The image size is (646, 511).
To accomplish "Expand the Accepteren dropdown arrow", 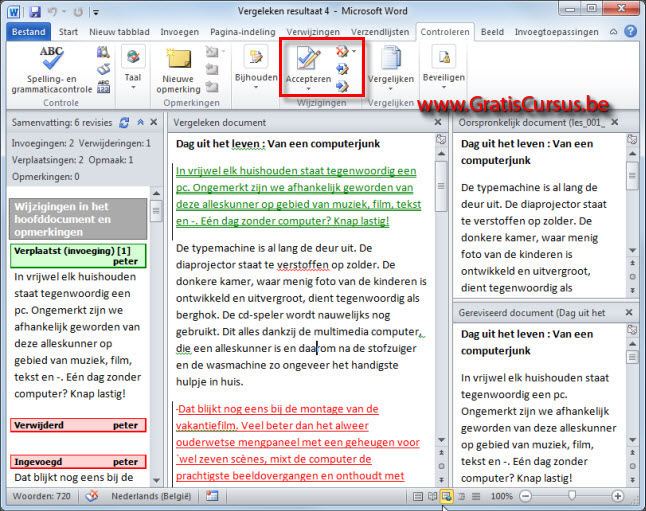I will click(309, 89).
